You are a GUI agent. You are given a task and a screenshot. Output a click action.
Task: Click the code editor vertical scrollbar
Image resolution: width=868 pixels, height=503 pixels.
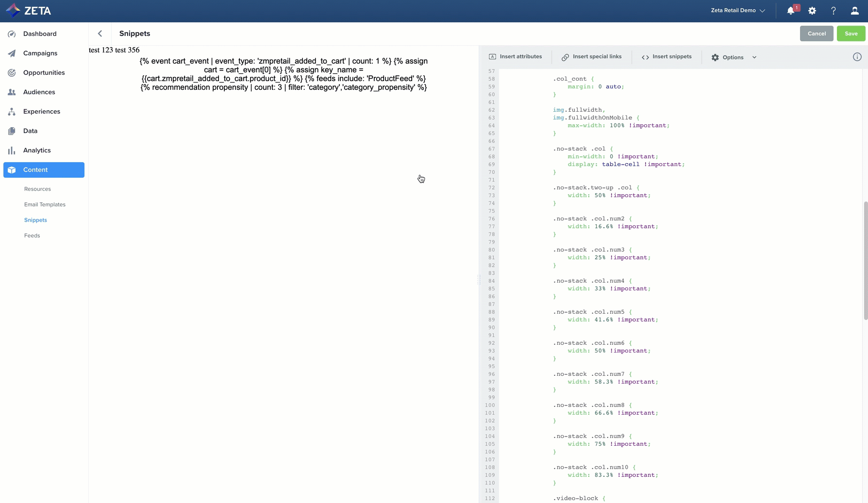(865, 260)
